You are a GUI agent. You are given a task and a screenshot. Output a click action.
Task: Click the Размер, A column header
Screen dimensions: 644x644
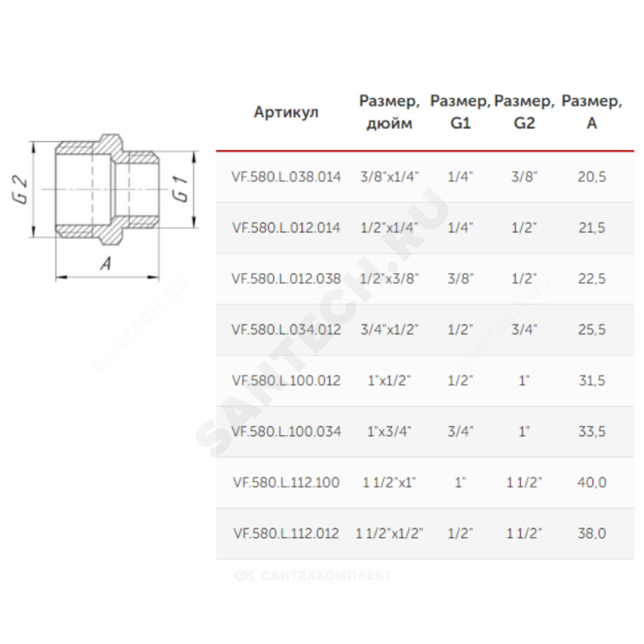[x=592, y=112]
